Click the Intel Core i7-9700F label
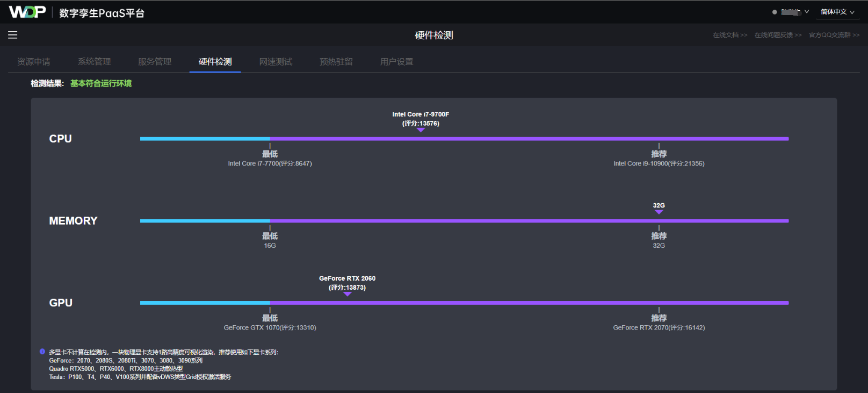 (421, 114)
